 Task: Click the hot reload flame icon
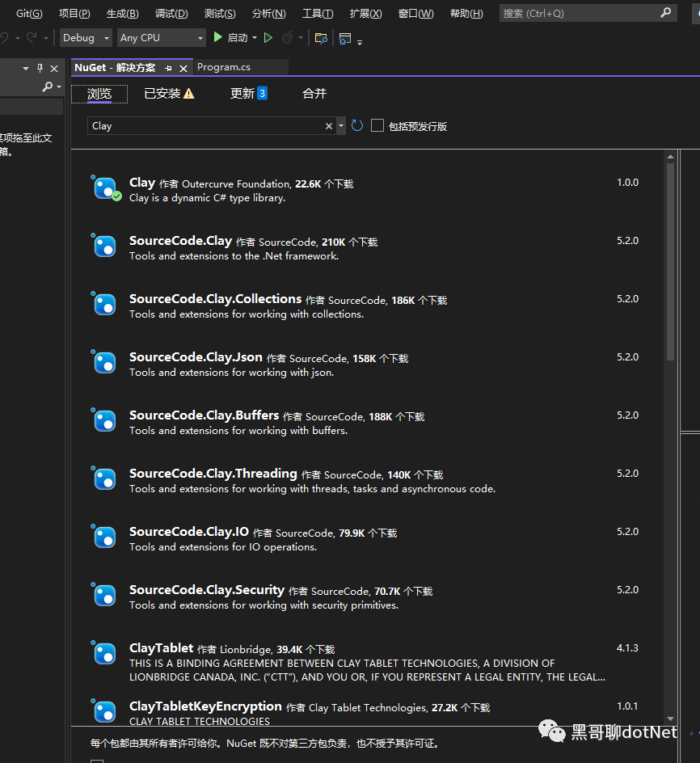pos(287,37)
